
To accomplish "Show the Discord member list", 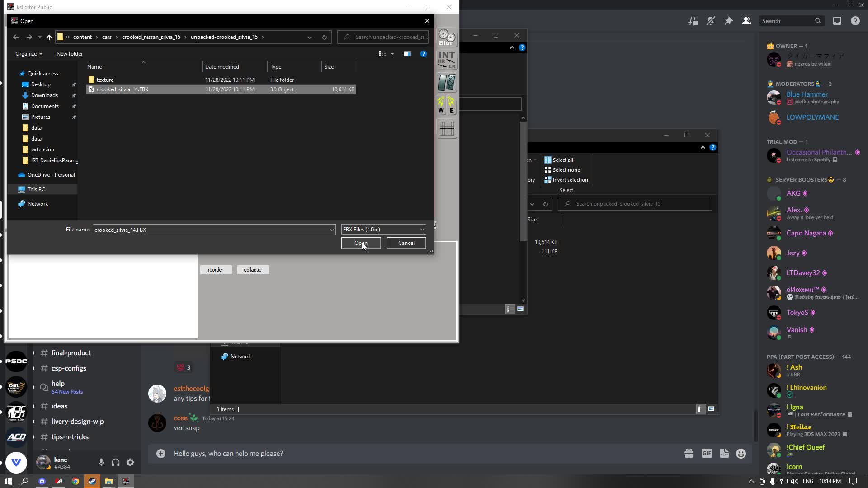I will (x=746, y=21).
